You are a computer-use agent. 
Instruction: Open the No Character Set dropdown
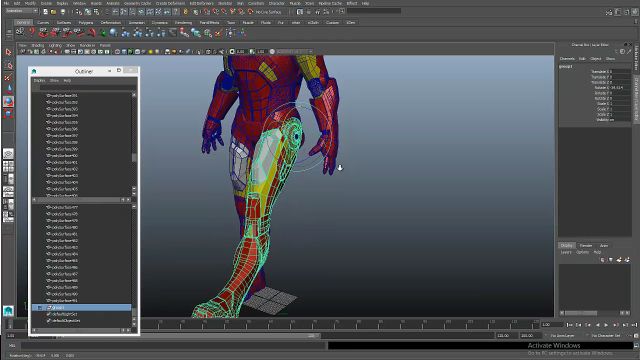point(606,336)
